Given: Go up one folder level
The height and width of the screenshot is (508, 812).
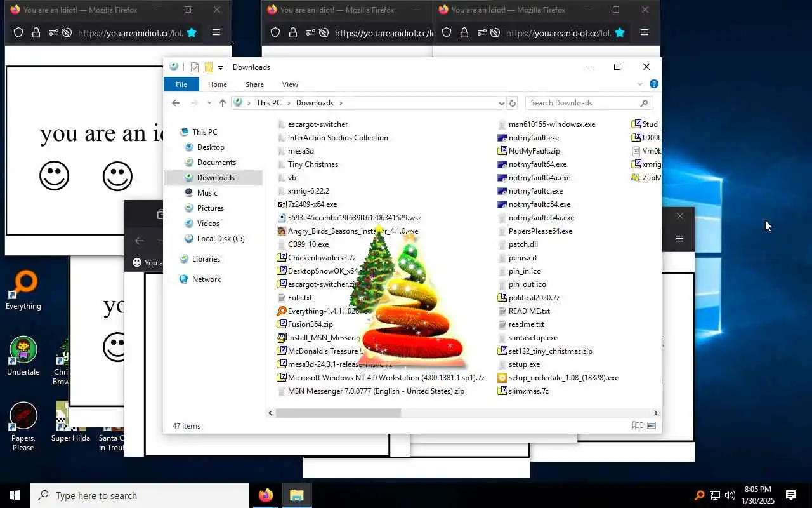Looking at the screenshot, I should [222, 103].
